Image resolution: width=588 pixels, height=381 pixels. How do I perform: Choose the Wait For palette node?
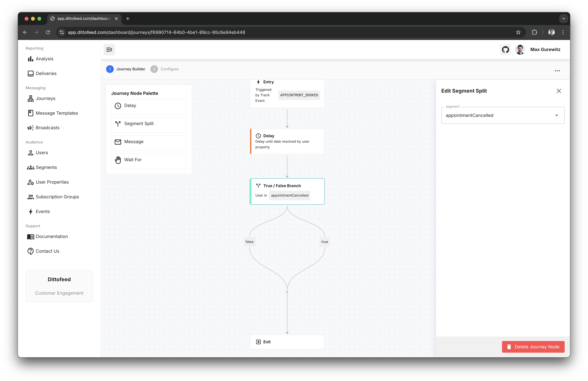tap(149, 160)
